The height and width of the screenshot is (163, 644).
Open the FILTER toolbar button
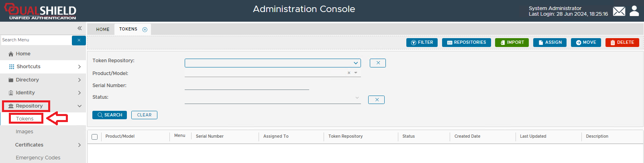click(x=422, y=43)
